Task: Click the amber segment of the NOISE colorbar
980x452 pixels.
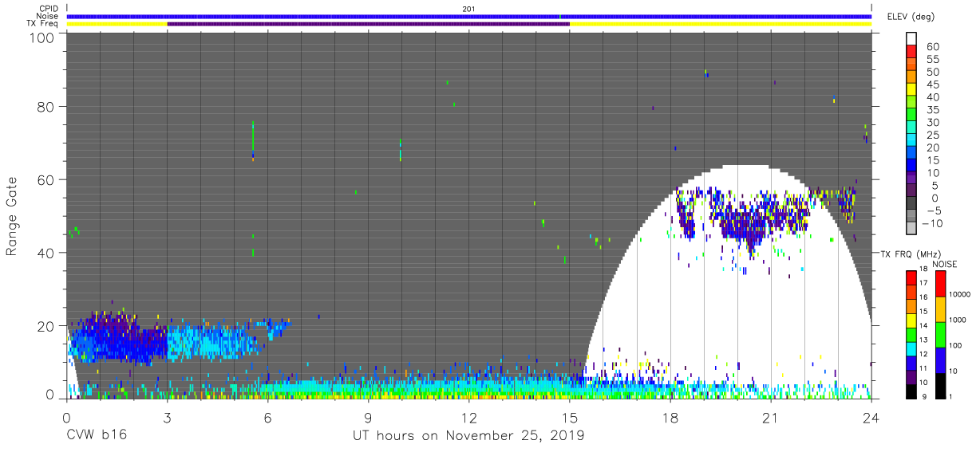Action: 941,309
